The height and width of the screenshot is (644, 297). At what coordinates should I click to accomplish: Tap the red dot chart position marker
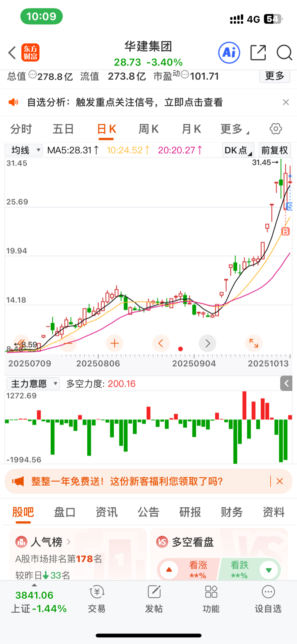[x=180, y=349]
